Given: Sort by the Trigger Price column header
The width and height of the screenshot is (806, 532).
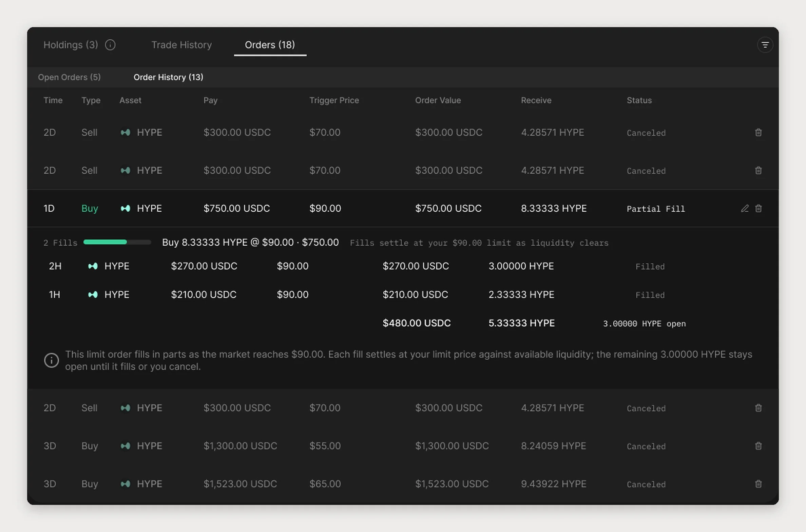Looking at the screenshot, I should click(x=334, y=100).
